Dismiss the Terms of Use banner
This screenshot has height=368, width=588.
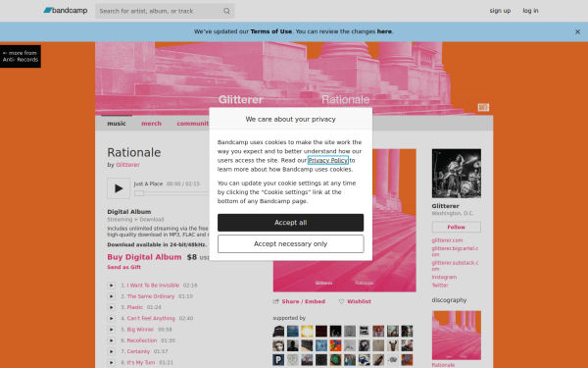(577, 32)
